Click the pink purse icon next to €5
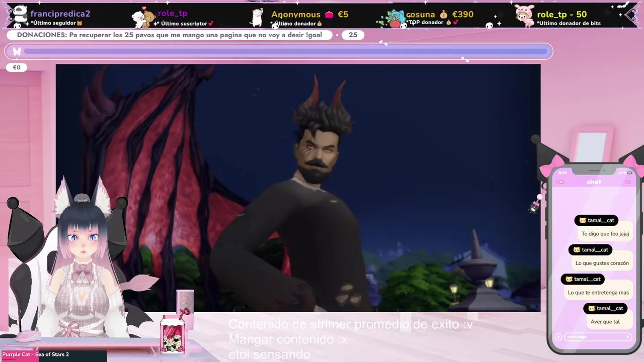 329,15
